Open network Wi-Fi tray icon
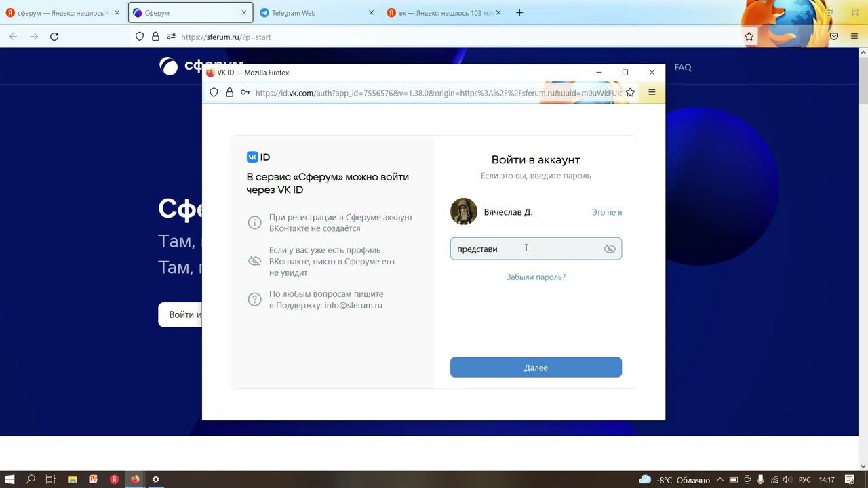 [x=774, y=480]
